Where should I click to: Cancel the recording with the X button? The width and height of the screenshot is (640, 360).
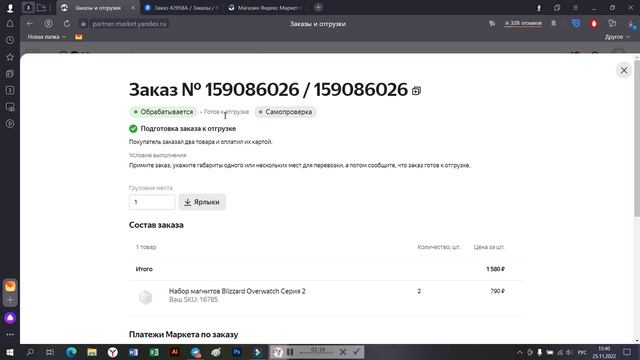(x=343, y=352)
